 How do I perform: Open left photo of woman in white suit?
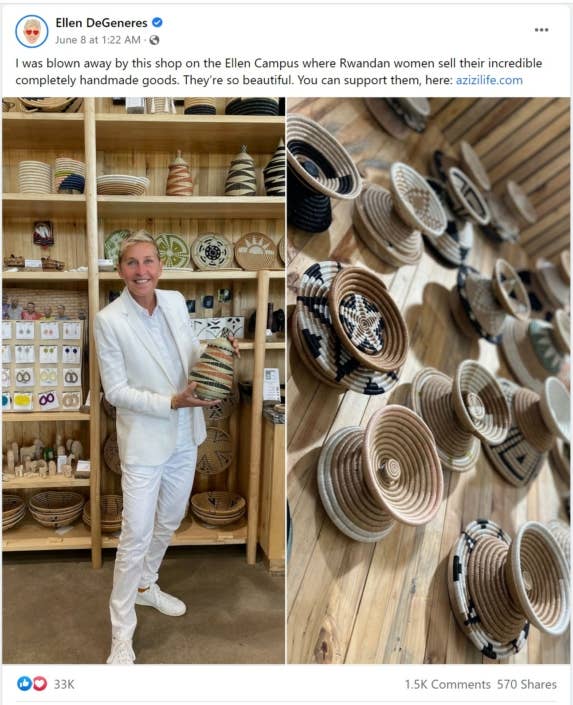point(143,380)
